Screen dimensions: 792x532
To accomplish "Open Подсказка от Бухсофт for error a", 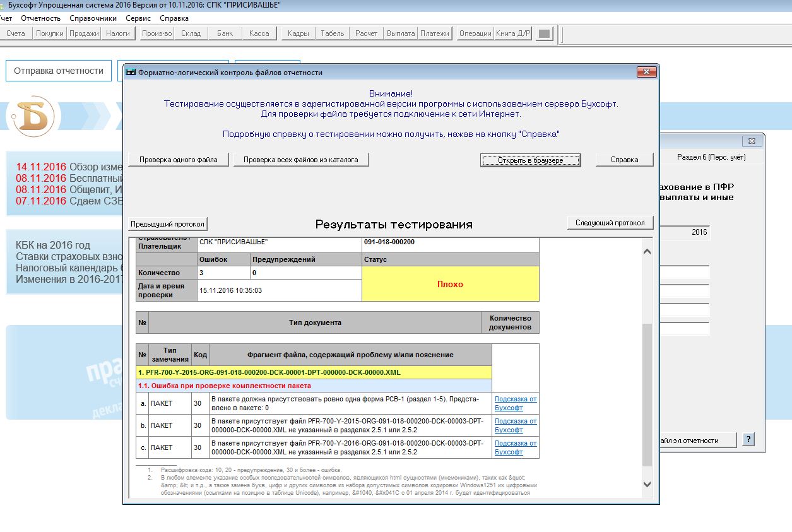I will [x=516, y=403].
